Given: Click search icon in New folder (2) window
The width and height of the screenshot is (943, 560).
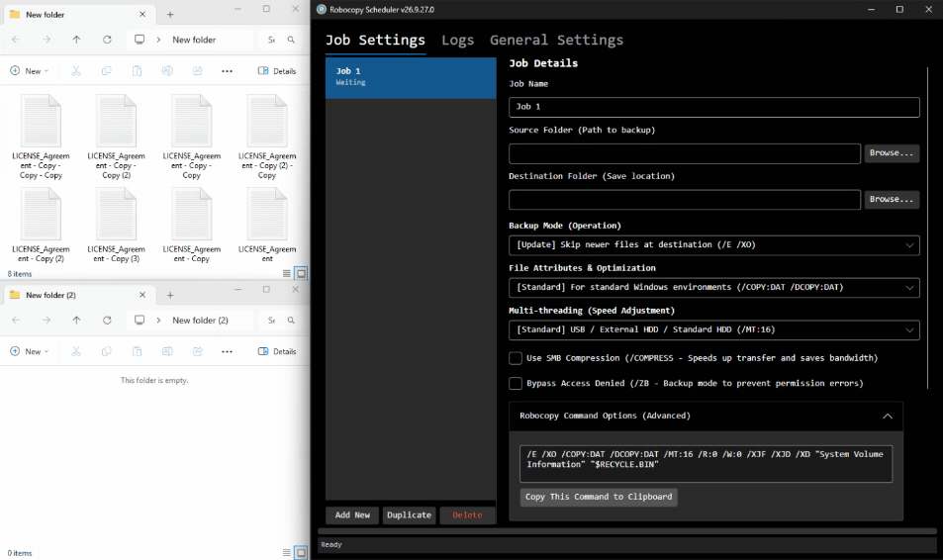Looking at the screenshot, I should 291,320.
